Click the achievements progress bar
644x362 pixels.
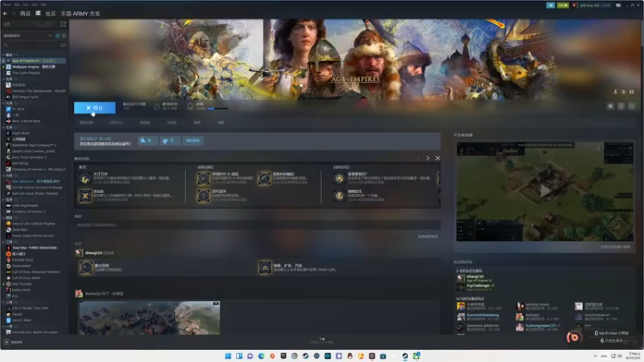217,109
